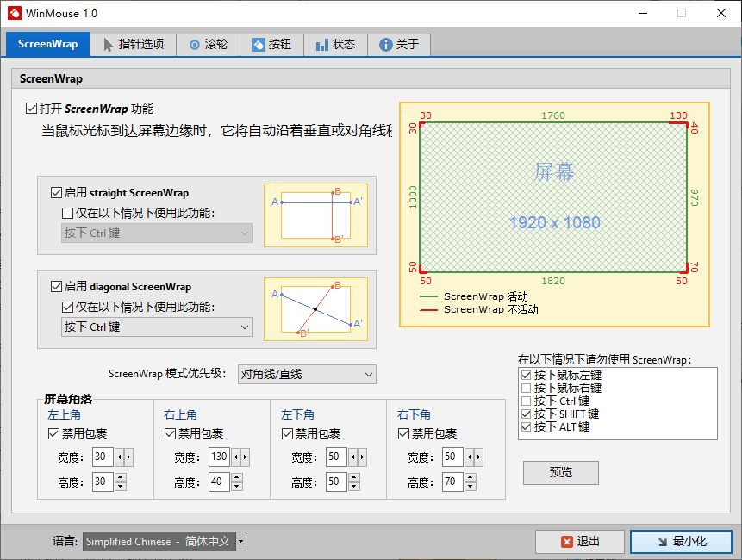Increase 右上角 宽度 with right arrow

pyautogui.click(x=245, y=457)
